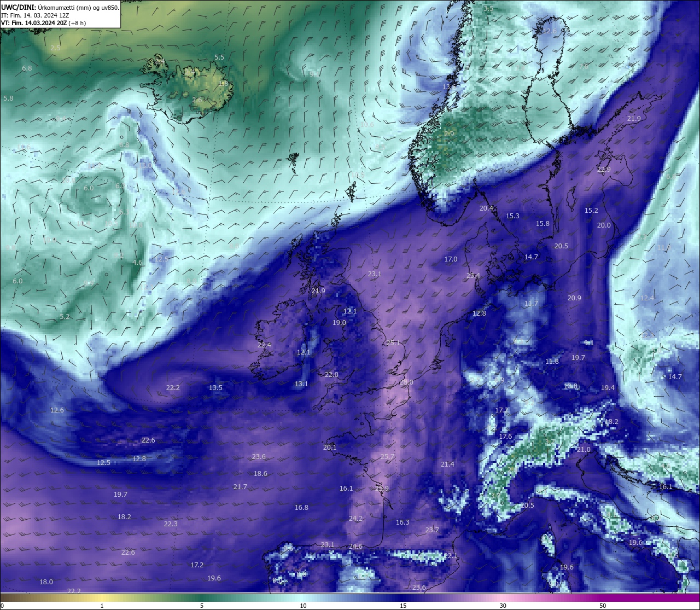Click the 23.7 value on the map

click(432, 530)
